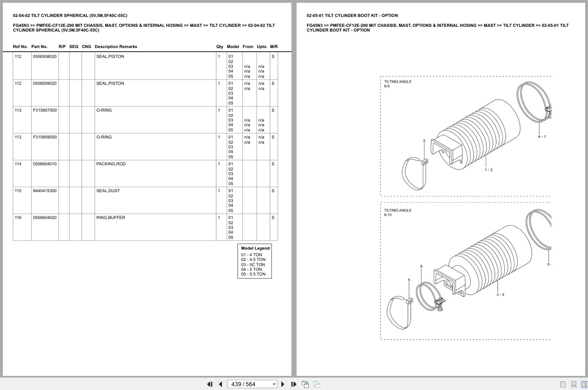Jump to the last page

[x=294, y=384]
